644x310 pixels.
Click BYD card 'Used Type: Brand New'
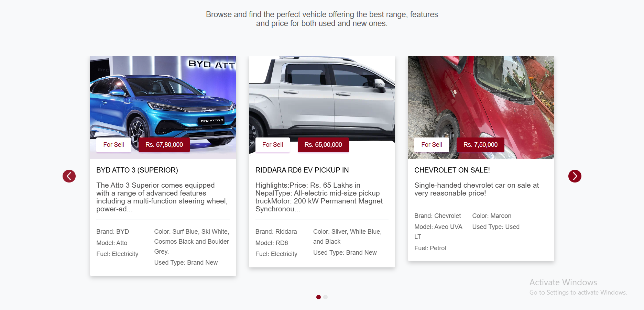186,263
